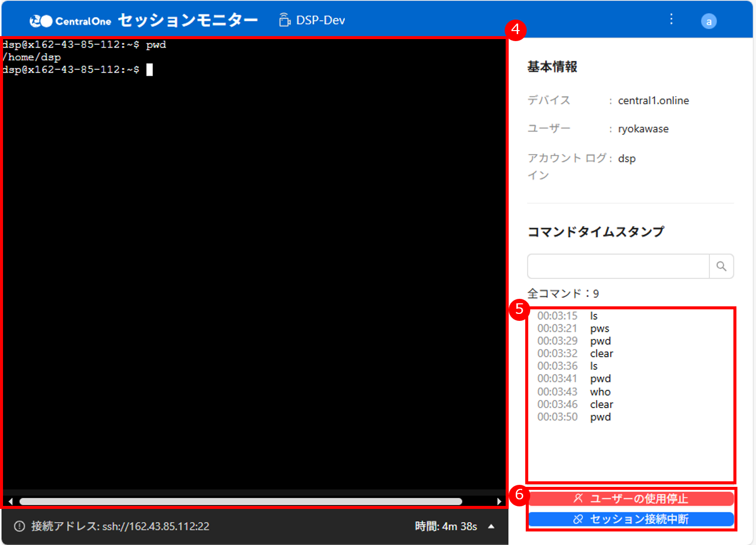Click the DSP-Dev title label

[321, 20]
